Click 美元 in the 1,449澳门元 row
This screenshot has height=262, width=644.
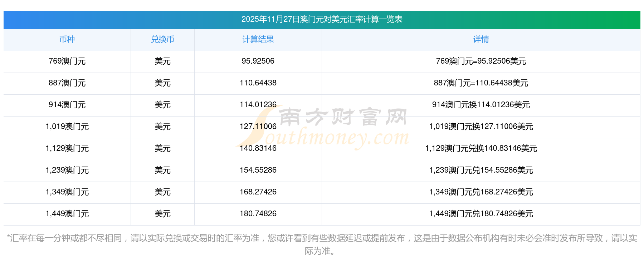[x=162, y=214]
